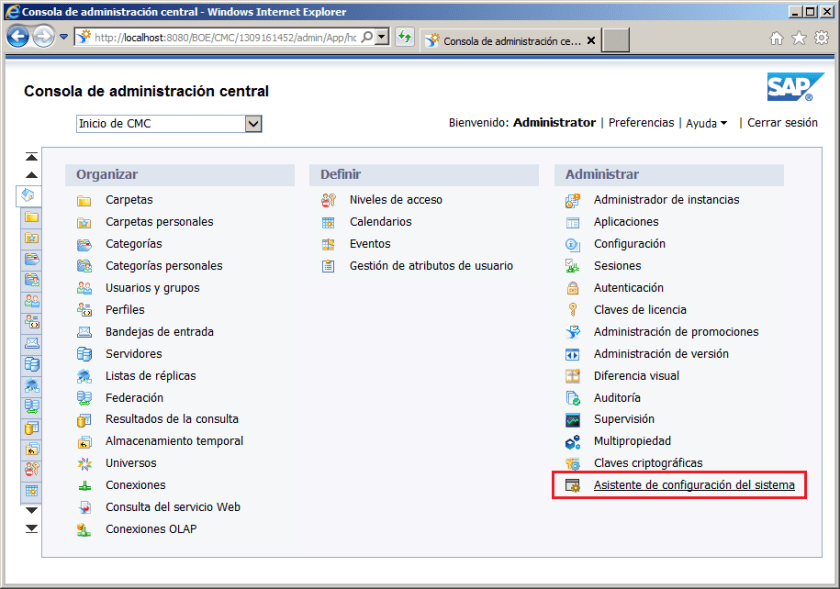Click the browser Back button
The image size is (840, 589).
18,37
